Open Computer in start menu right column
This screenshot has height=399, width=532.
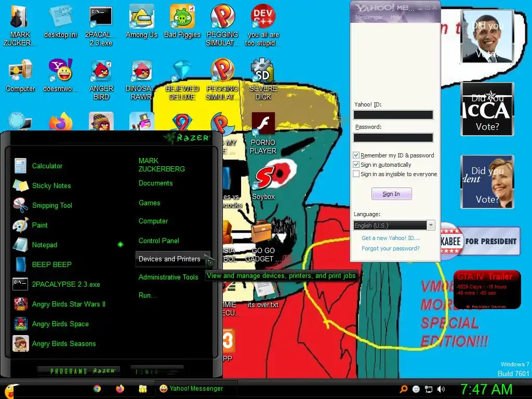pyautogui.click(x=153, y=221)
